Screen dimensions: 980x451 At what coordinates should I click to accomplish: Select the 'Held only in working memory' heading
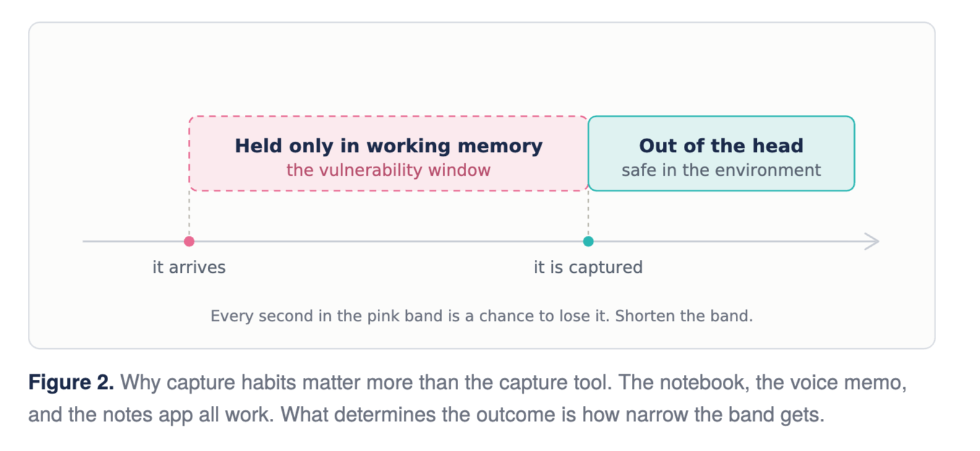pyautogui.click(x=388, y=146)
